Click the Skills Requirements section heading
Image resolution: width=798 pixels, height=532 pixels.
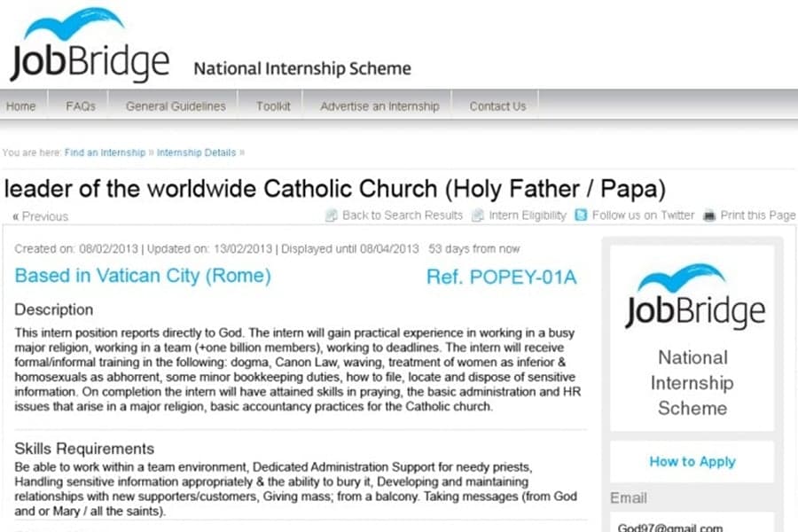pos(84,449)
